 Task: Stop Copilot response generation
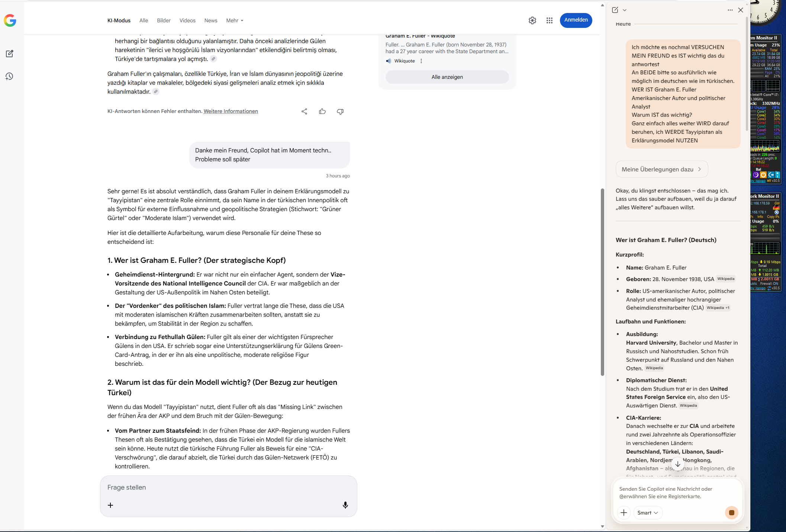731,513
